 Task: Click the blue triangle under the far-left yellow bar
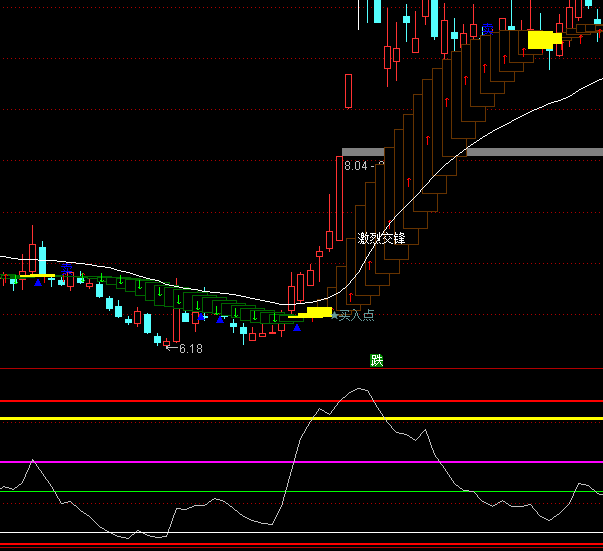pyautogui.click(x=39, y=283)
